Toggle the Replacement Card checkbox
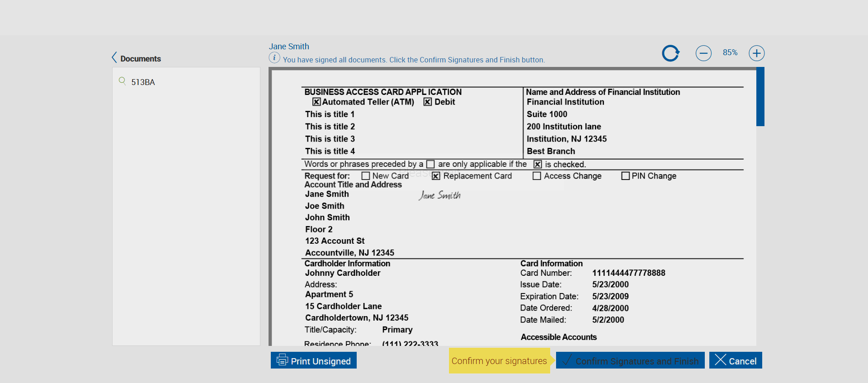Screen dimensions: 868x383 (x=436, y=176)
